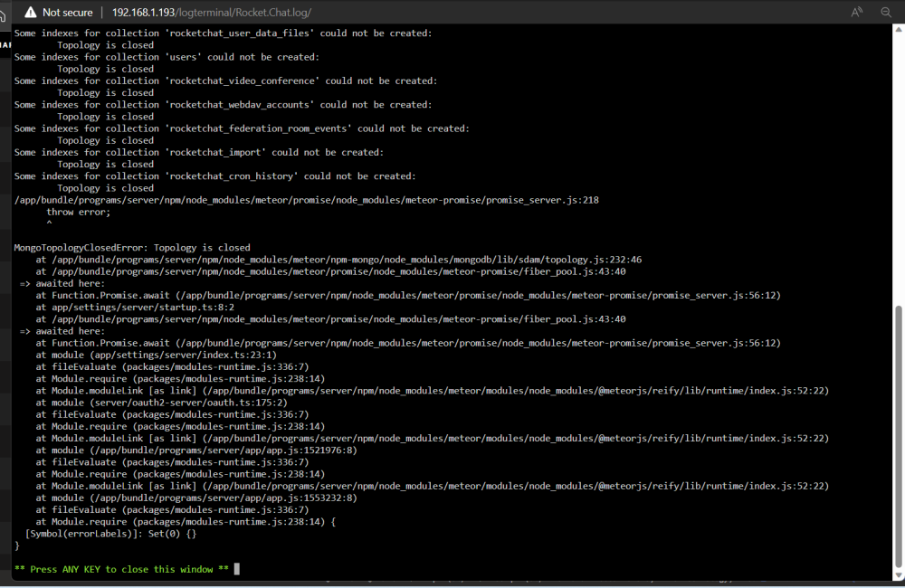Click the 'at app/settings/server/startup.ts:8:2' line
Screen dimensions: 905x588
point(135,307)
